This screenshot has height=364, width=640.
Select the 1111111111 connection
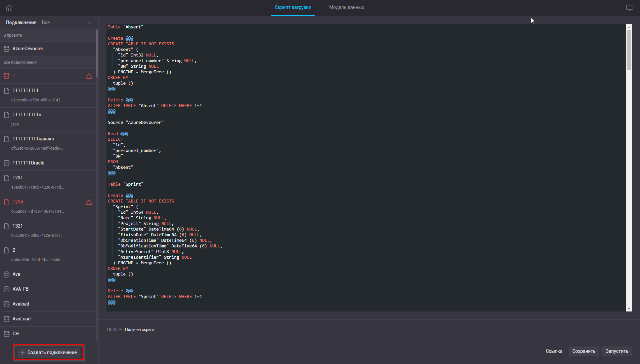[48, 95]
